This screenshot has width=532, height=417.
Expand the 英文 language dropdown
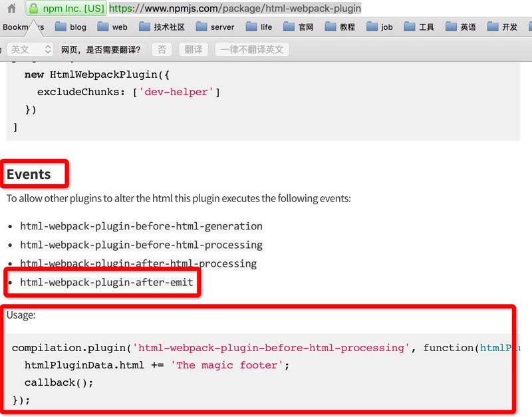(31, 50)
